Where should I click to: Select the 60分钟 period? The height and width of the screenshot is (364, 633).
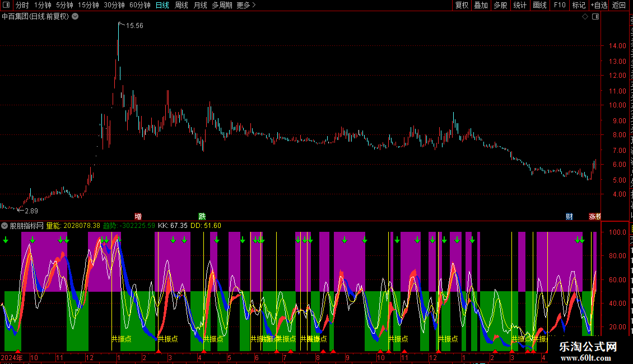(x=140, y=5)
